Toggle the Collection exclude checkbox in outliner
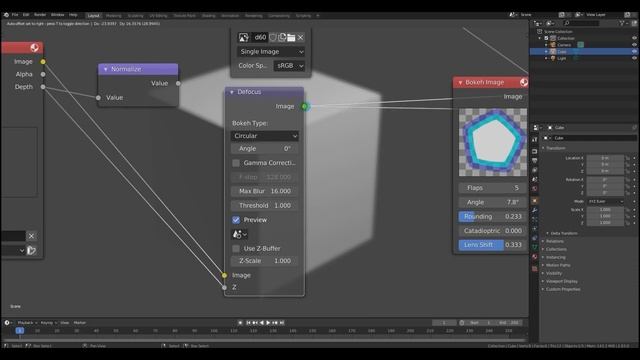 (x=547, y=38)
